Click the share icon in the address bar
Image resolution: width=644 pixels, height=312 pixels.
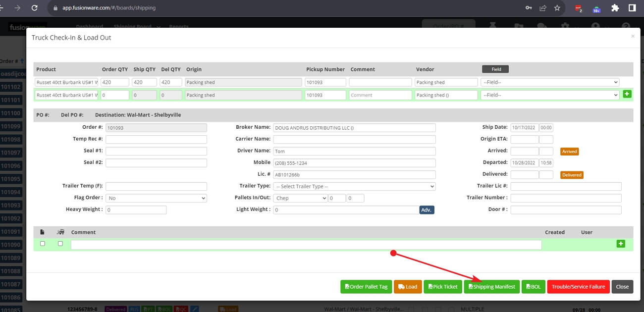(543, 8)
